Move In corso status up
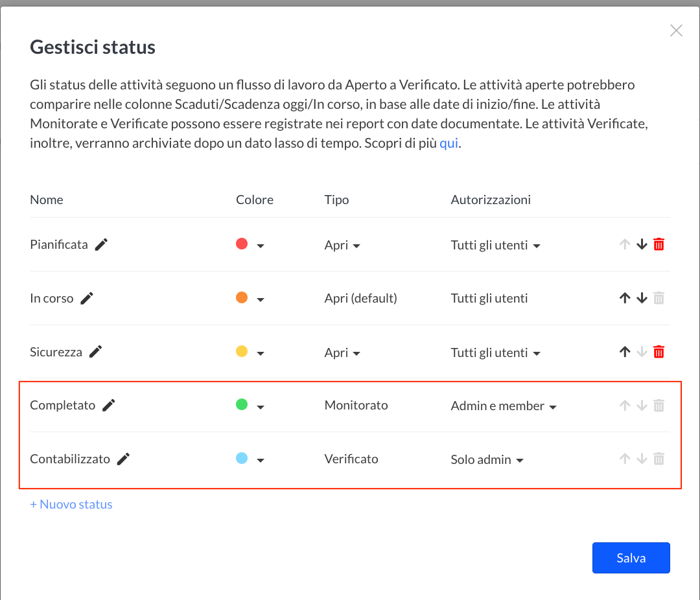Screen dimensions: 700x600 click(625, 298)
